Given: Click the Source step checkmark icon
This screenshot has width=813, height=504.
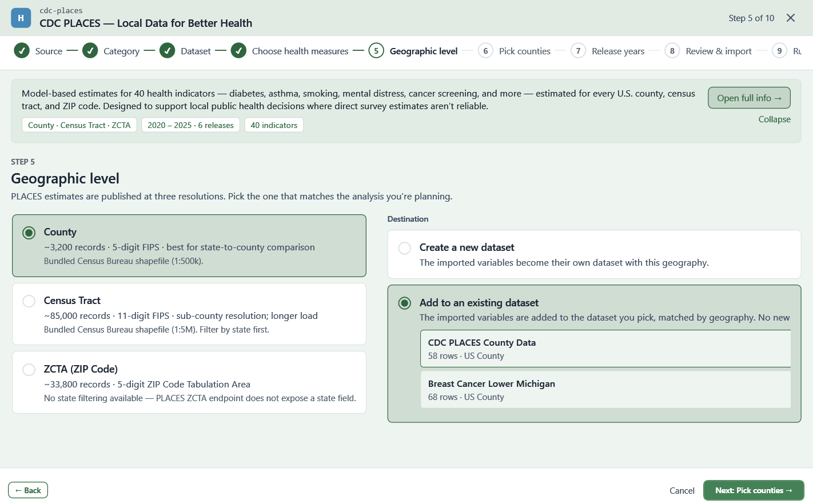Looking at the screenshot, I should click(22, 51).
